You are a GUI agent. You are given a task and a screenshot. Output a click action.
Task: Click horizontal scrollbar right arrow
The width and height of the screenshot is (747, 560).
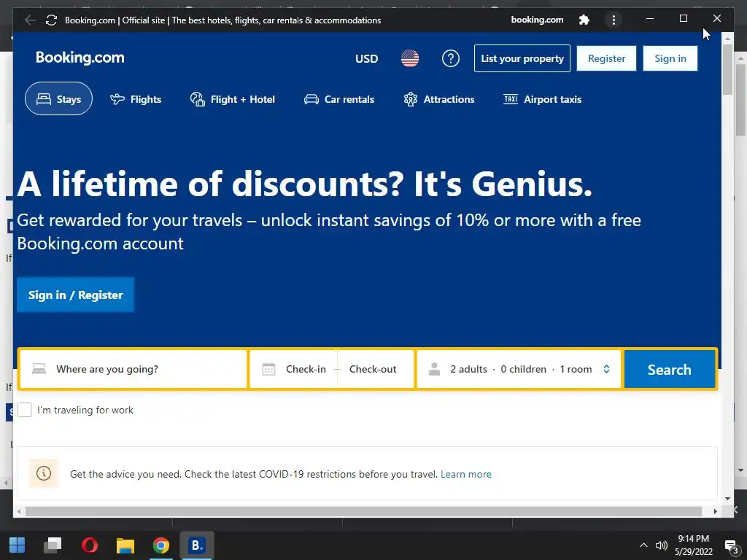715,511
